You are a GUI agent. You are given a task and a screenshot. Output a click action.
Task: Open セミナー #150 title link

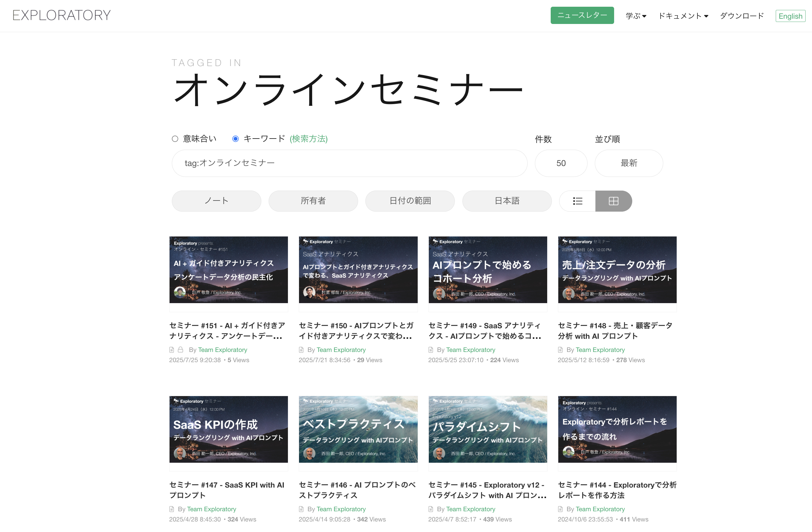[356, 331]
